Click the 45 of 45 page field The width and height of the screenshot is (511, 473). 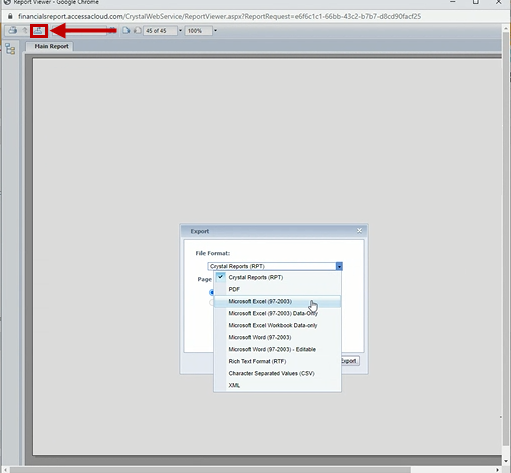[160, 31]
